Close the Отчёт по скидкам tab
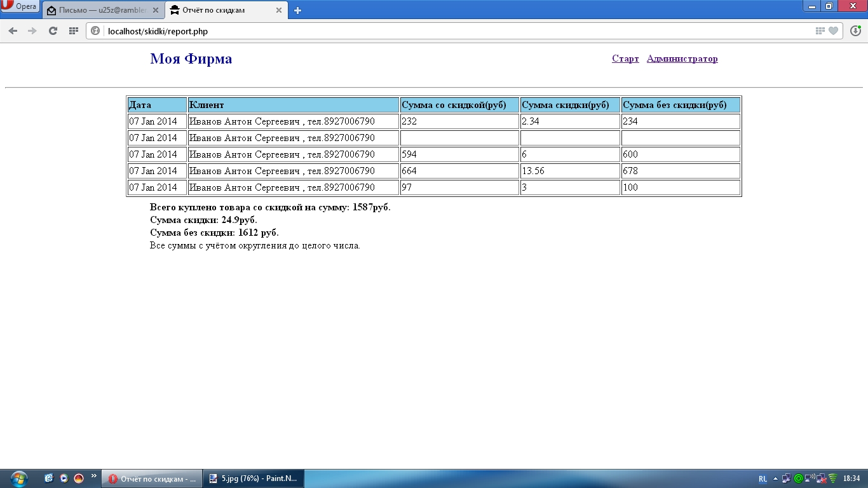 coord(278,10)
